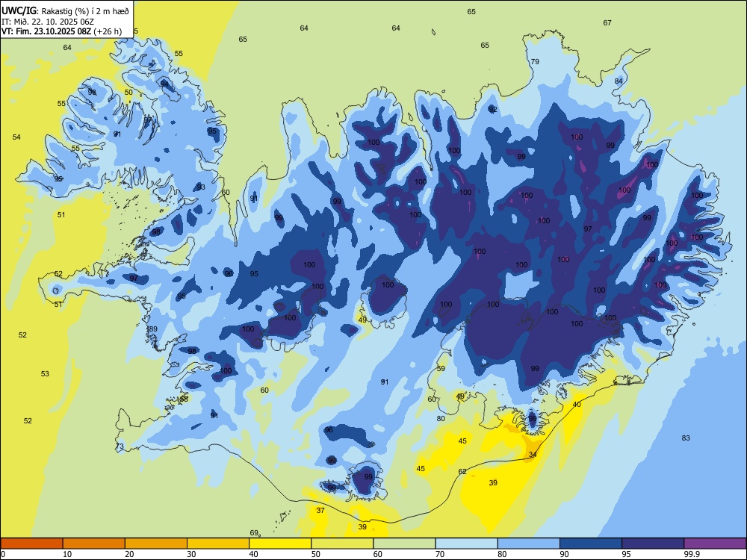747x560 pixels.
Task: Click the '53' value in the western sea
Action: pos(45,373)
